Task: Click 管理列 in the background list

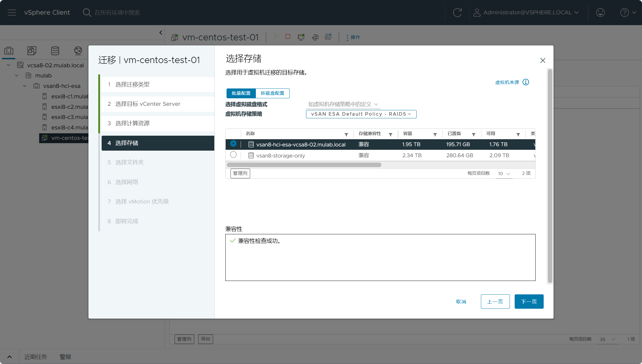Action: point(184,339)
